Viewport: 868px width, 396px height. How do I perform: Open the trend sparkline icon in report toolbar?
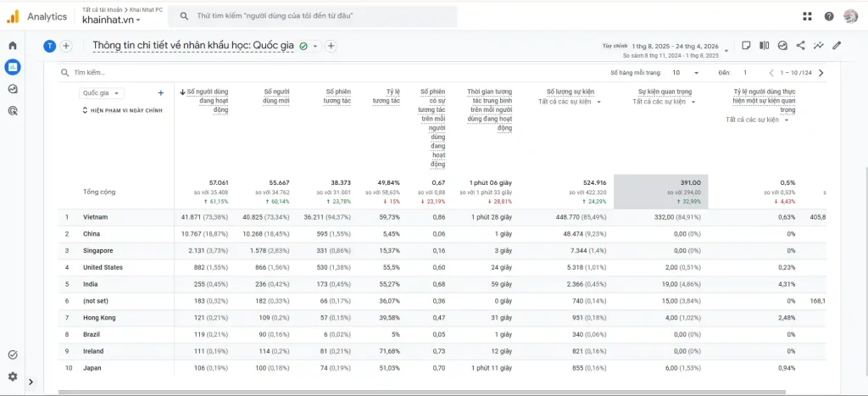tap(819, 46)
